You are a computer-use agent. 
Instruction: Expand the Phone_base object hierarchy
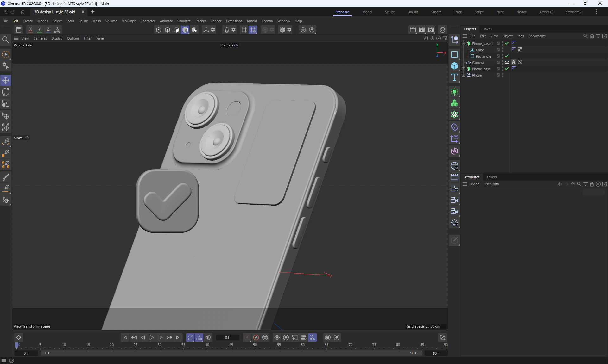pyautogui.click(x=464, y=69)
